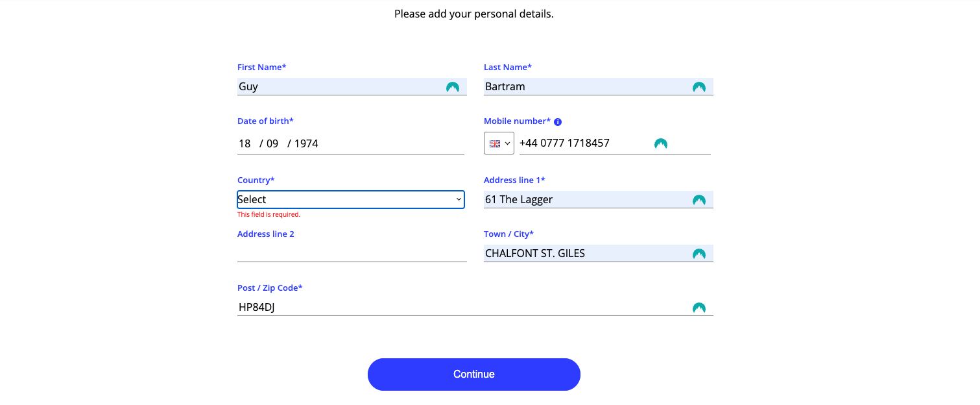980x405 pixels.
Task: Click the autofill icon in Post / Zip Code field
Action: (x=699, y=308)
